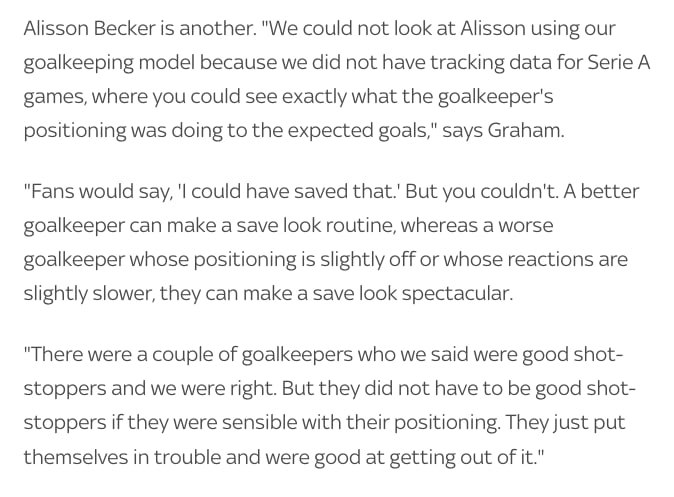This screenshot has width=674, height=497.
Task: Click the words 'But you couldn't'
Action: click(481, 191)
